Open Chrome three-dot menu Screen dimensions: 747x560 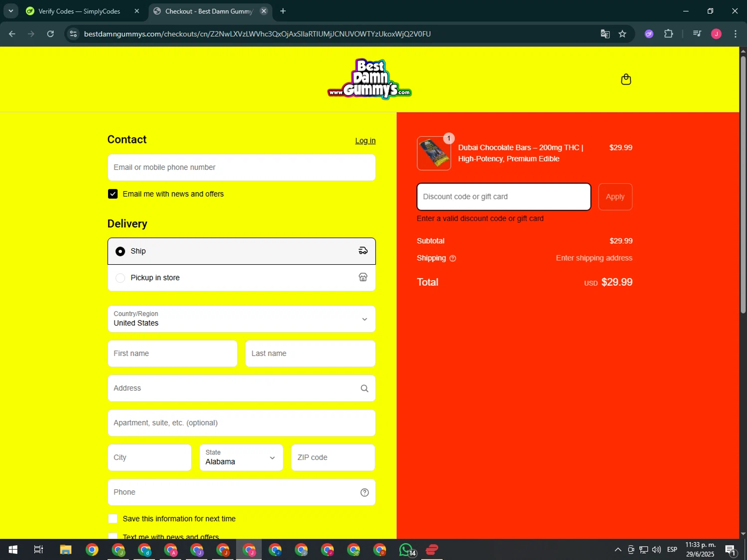pyautogui.click(x=735, y=34)
